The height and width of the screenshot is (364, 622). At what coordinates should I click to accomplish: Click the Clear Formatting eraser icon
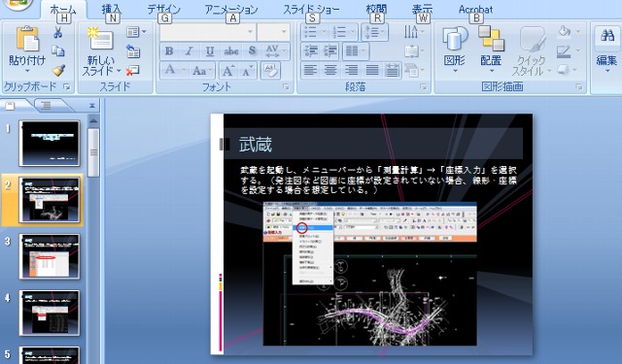[x=270, y=71]
